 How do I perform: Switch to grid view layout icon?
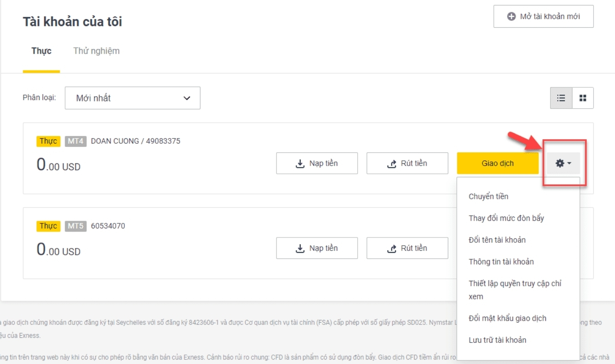[583, 98]
